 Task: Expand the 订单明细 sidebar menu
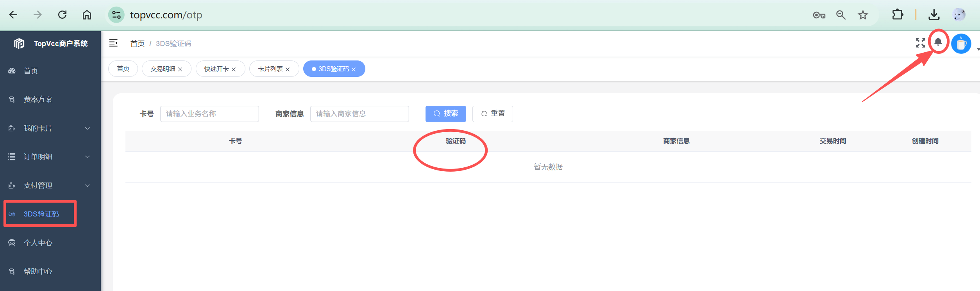tap(50, 157)
